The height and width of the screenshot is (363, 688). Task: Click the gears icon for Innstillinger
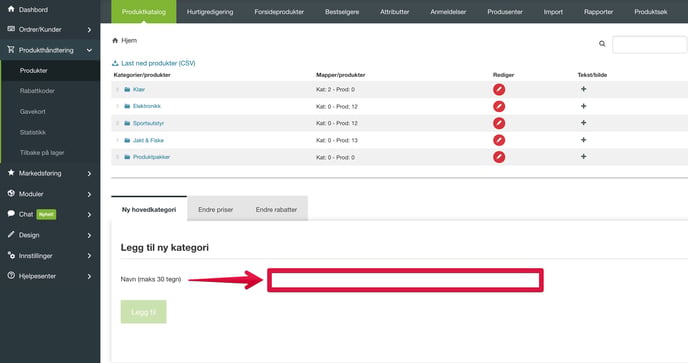pos(11,255)
